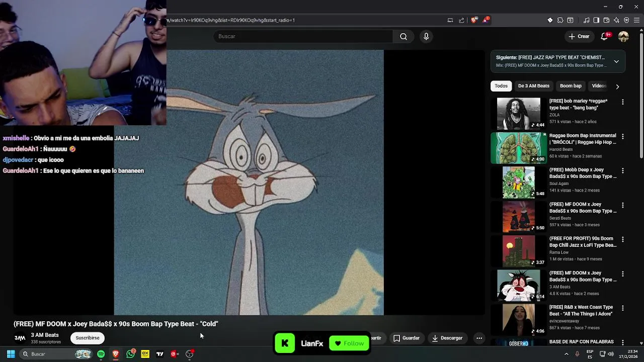This screenshot has height=362, width=644.
Task: Select the Todos filter chip
Action: 501,86
